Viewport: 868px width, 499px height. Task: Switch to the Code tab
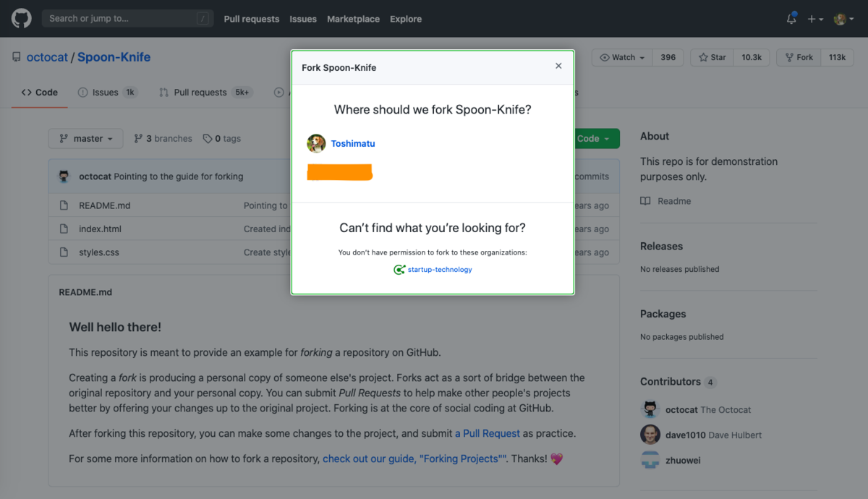40,93
